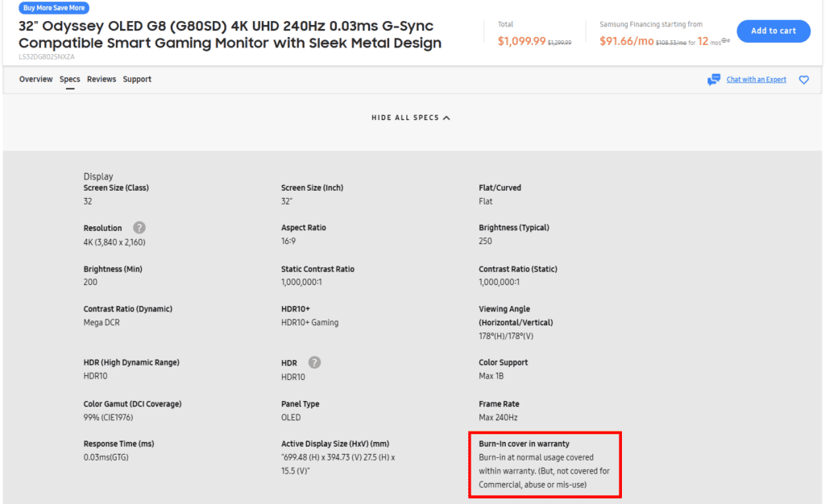This screenshot has width=825, height=504.
Task: Switch to the Overview tab
Action: pyautogui.click(x=35, y=79)
